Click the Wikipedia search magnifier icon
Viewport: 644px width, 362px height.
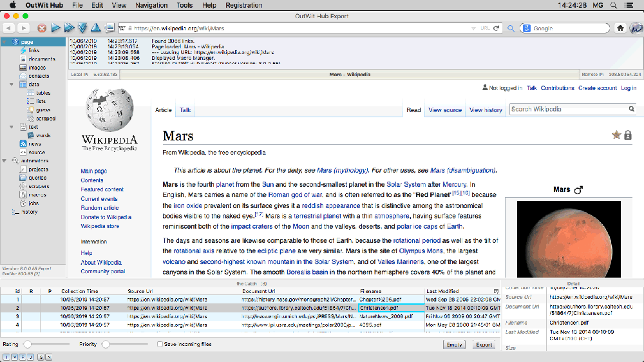[x=632, y=109]
